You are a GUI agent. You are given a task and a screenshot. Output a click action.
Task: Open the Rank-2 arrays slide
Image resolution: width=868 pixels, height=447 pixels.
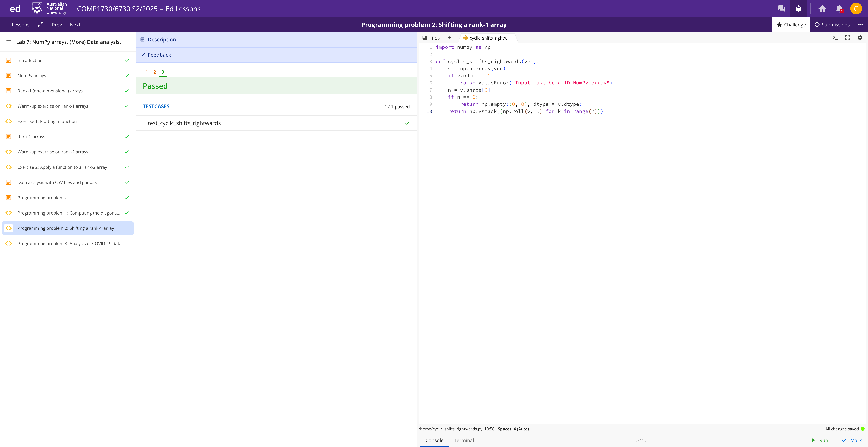coord(68,137)
